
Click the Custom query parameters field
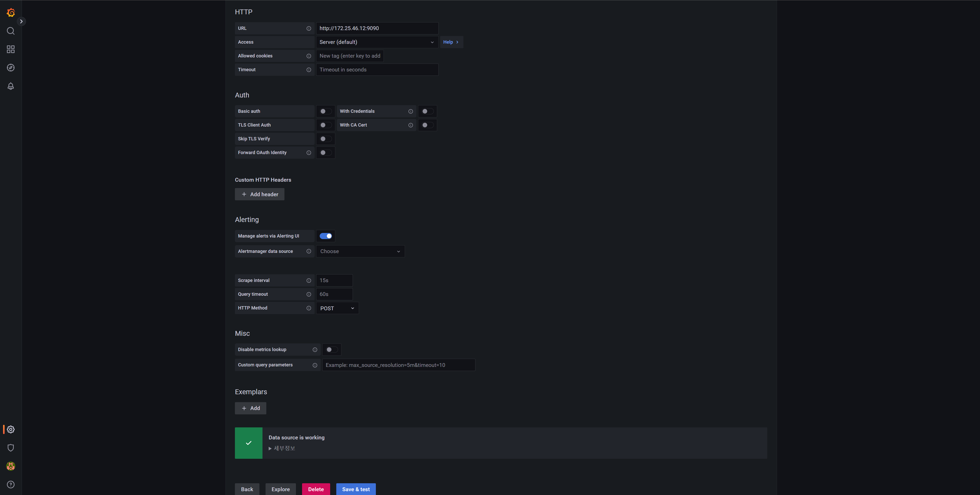coord(398,365)
